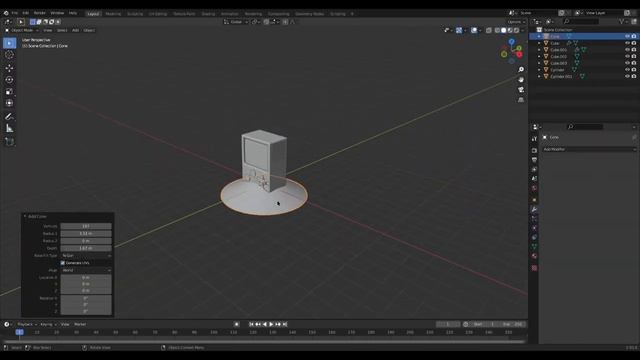The height and width of the screenshot is (360, 640).
Task: Switch to rendered viewport shading
Action: point(516,30)
